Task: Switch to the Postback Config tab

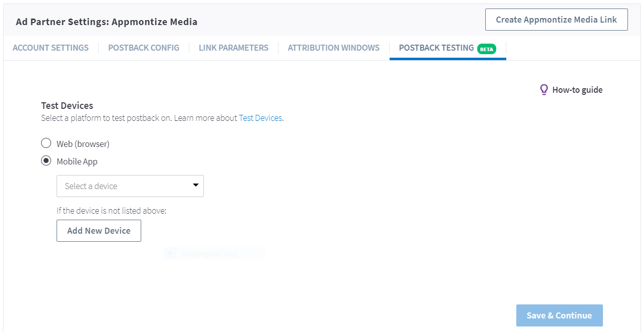Action: (144, 48)
